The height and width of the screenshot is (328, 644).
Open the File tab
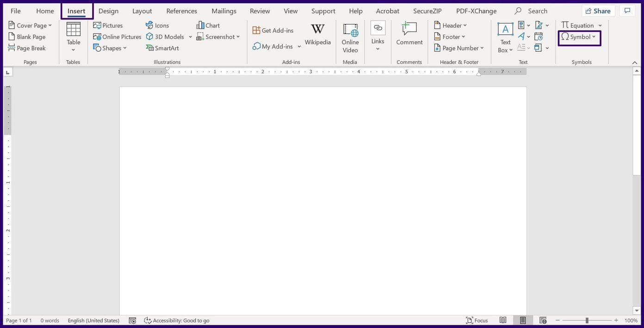16,11
